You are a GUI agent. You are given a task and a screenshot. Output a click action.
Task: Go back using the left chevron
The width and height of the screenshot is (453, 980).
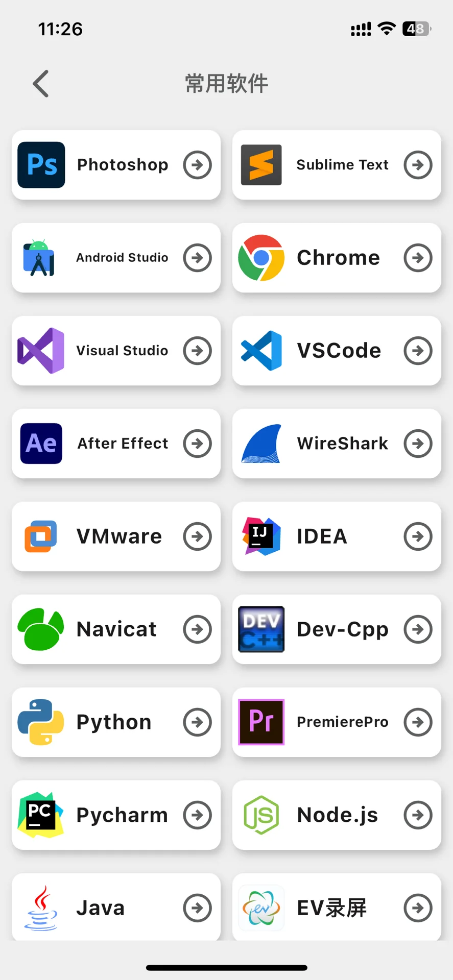coord(41,84)
